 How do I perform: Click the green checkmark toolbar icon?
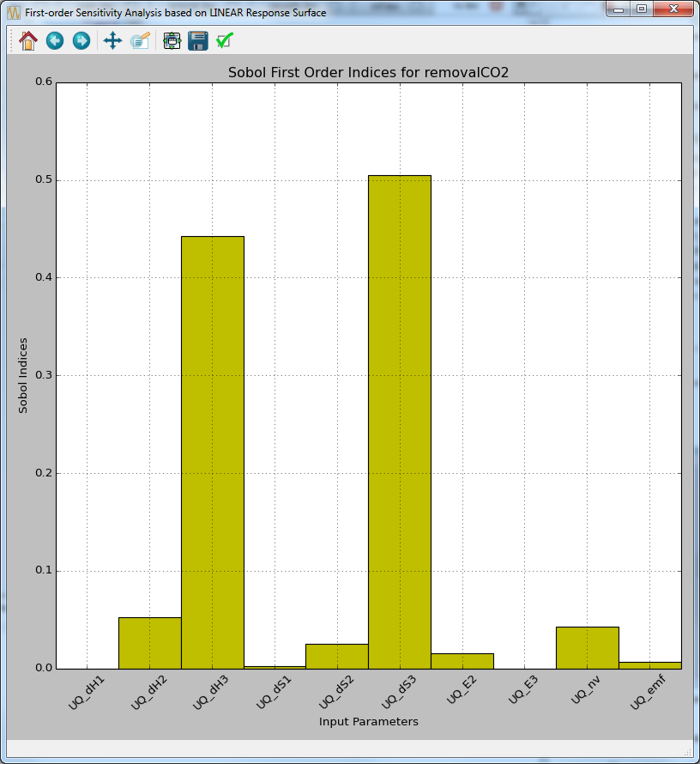225,40
